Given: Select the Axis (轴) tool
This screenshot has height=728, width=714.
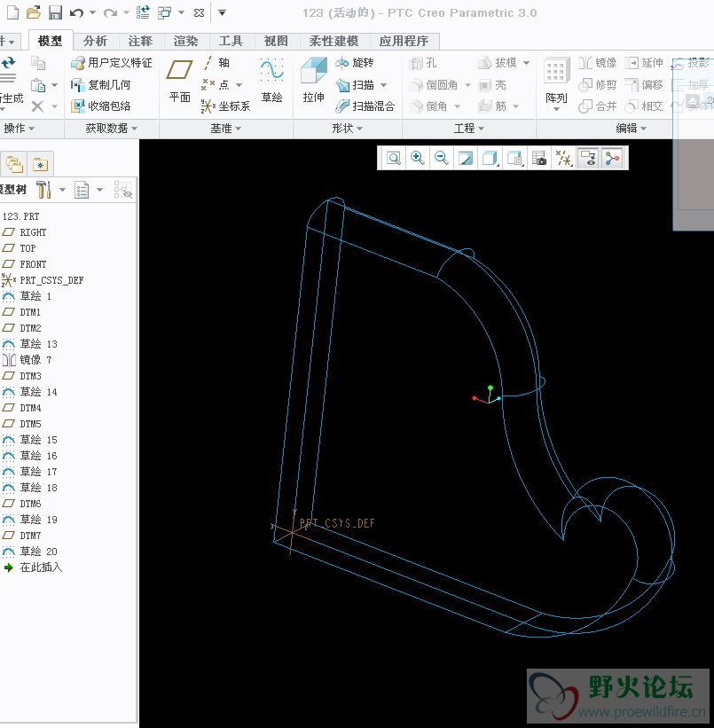Looking at the screenshot, I should pyautogui.click(x=216, y=63).
